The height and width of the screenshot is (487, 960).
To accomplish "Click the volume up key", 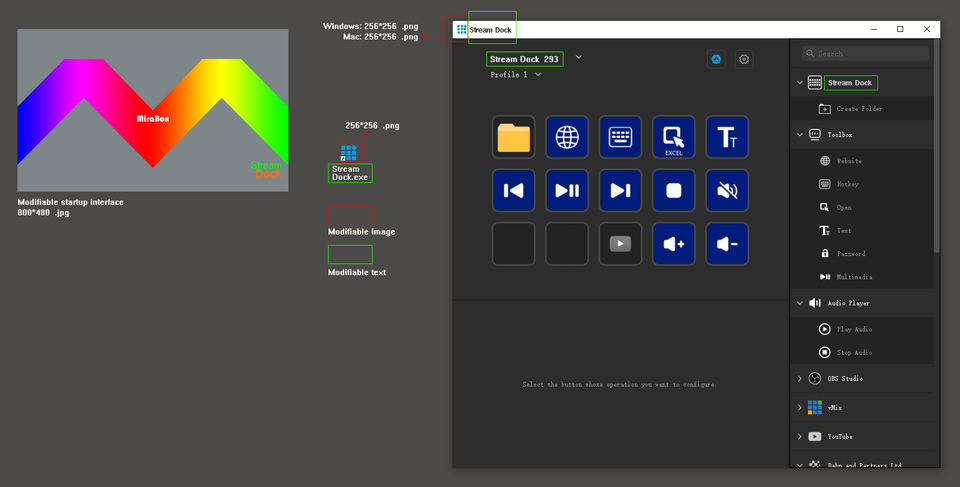I will [x=673, y=244].
